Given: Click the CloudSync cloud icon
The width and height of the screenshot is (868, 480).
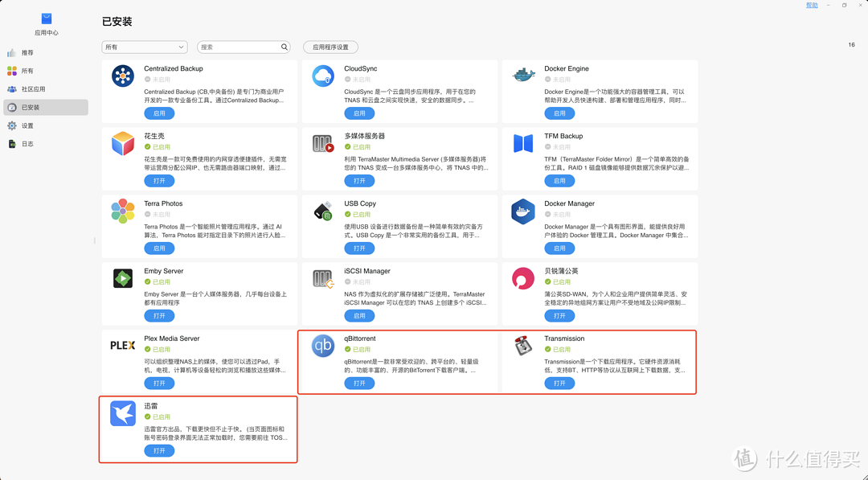Looking at the screenshot, I should [x=323, y=77].
